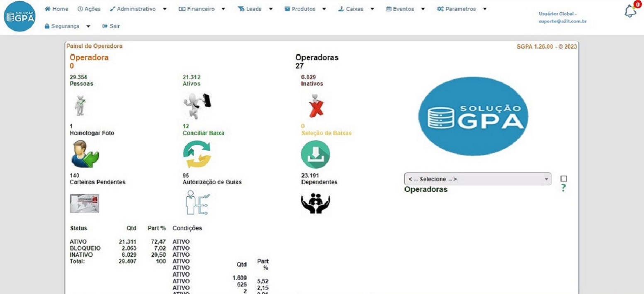Viewport: 644px width, 294px height.
Task: Click Sair to log out
Action: 111,26
